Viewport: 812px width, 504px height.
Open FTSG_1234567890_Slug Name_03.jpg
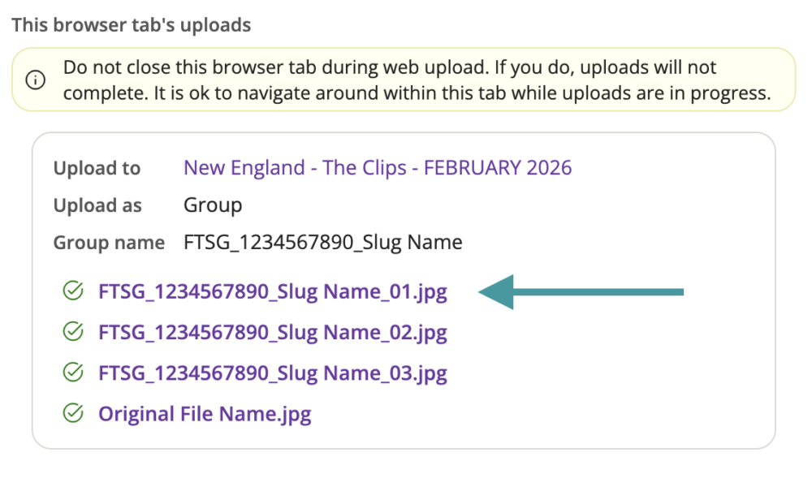272,373
